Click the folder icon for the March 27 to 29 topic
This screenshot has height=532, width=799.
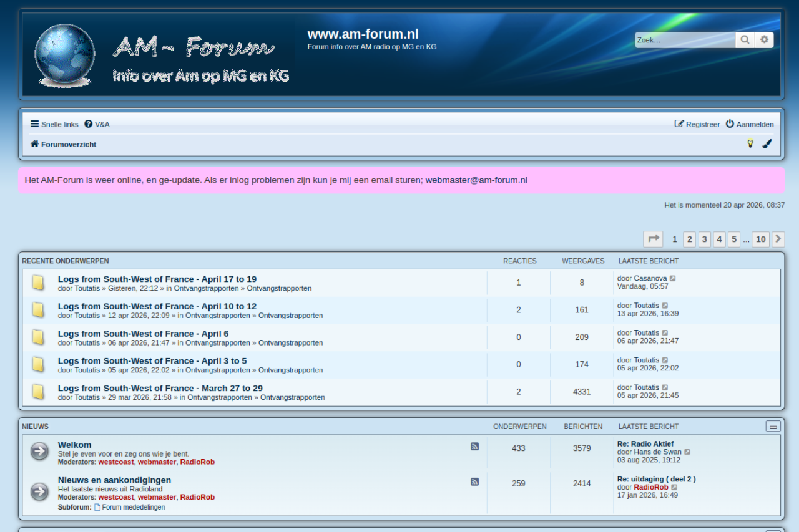click(38, 392)
